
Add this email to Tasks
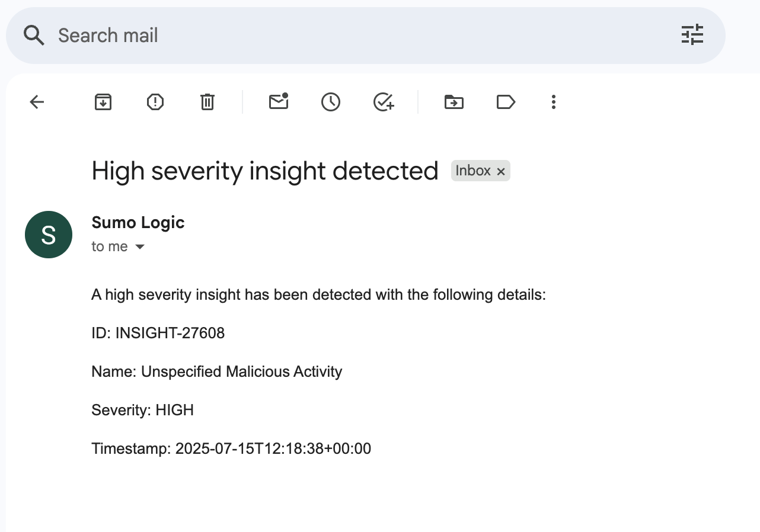coord(383,102)
